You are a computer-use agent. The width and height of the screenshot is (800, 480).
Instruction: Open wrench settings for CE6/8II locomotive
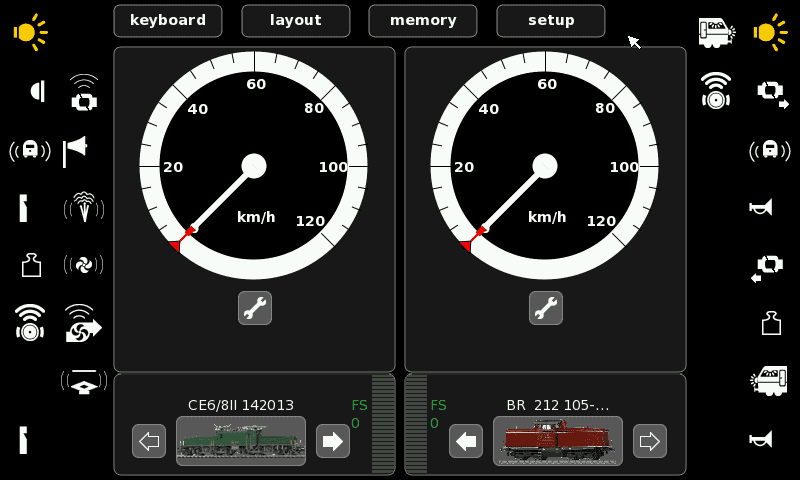(255, 308)
